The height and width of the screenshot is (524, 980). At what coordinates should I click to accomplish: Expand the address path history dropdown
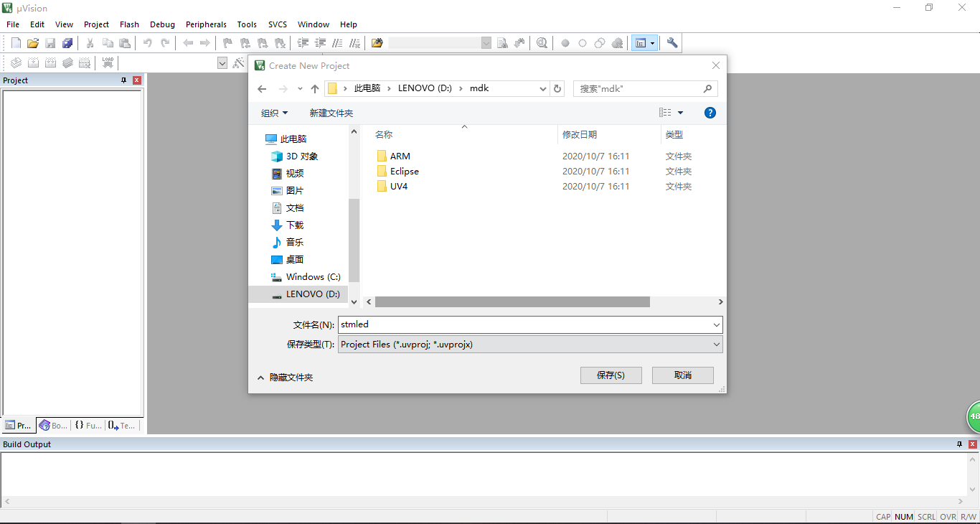pyautogui.click(x=543, y=89)
